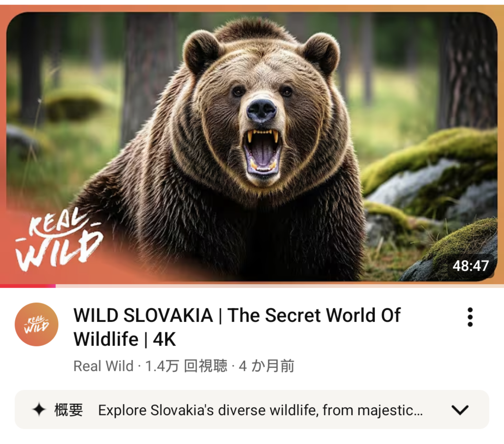The height and width of the screenshot is (444, 504).
Task: Tap the Real Wild channel name text
Action: (103, 366)
